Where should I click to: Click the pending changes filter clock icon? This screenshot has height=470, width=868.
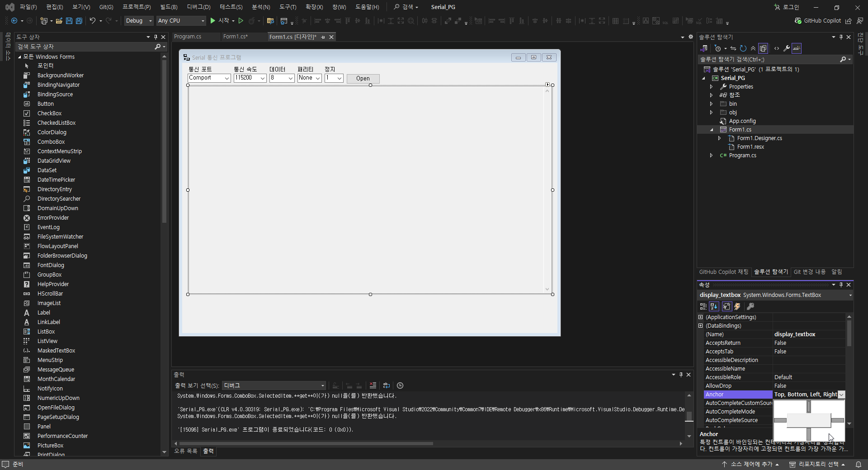[718, 48]
